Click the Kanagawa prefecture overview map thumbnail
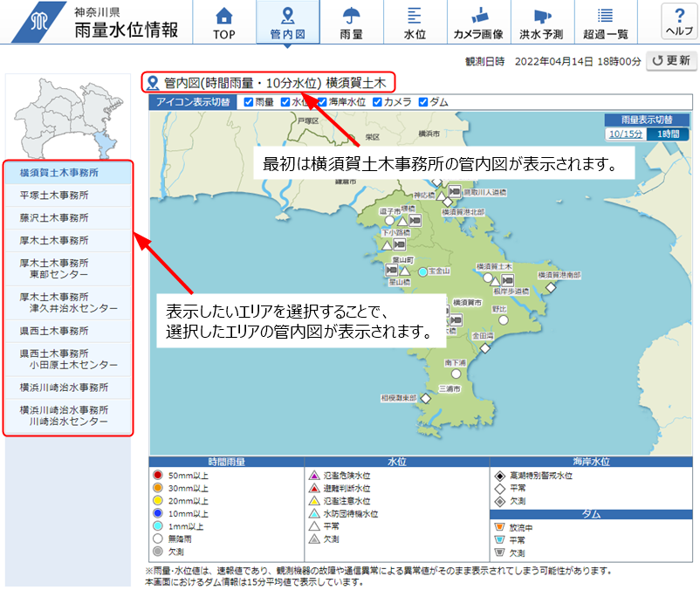This screenshot has height=590, width=700. [68, 119]
